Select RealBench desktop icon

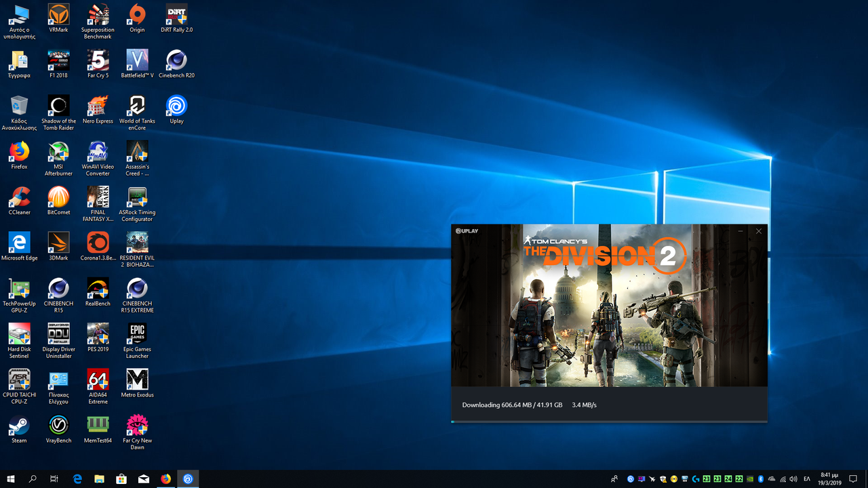(x=98, y=292)
